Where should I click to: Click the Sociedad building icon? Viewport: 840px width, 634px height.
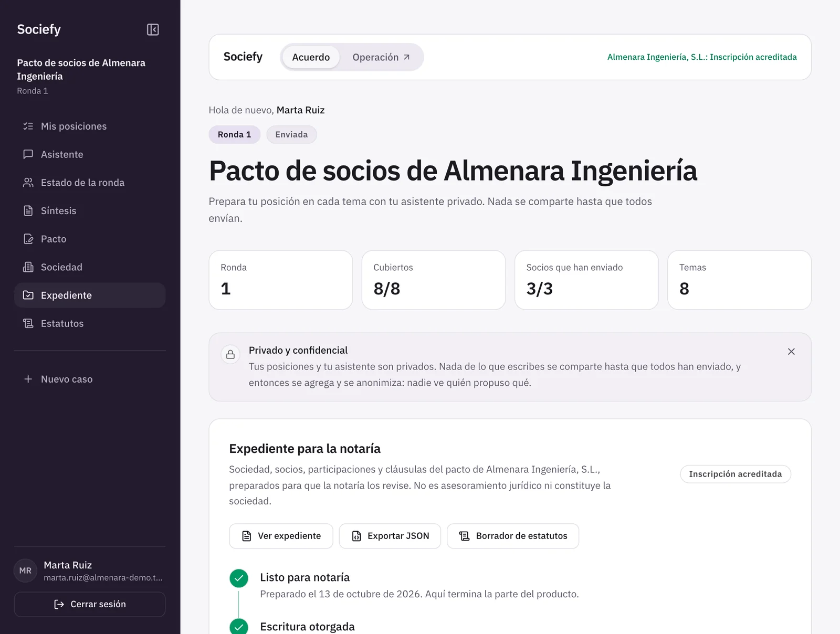coord(28,267)
